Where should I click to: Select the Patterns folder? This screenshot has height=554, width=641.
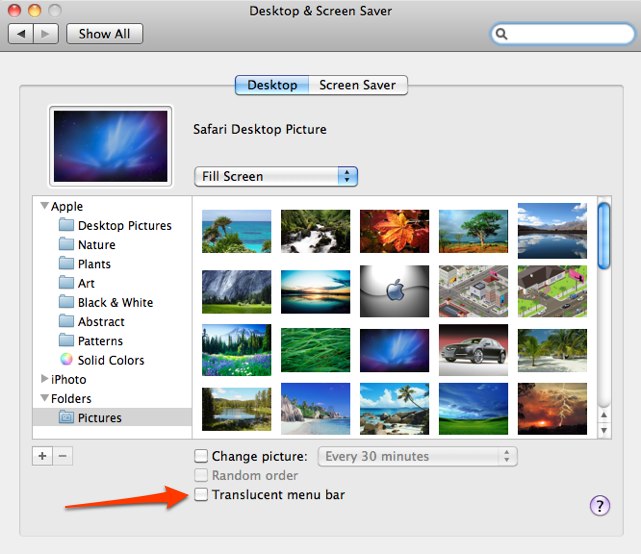pos(112,341)
